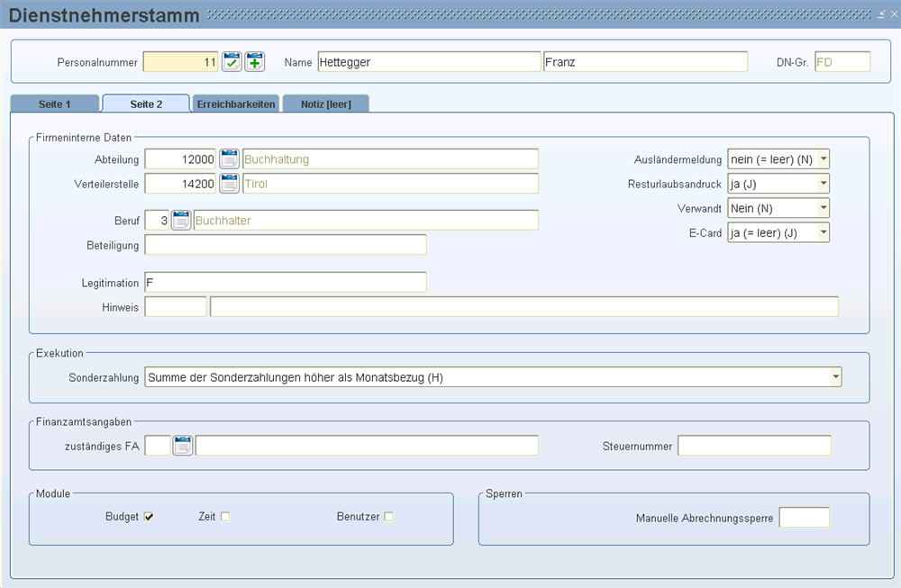Click the Beruf name field Buchhalter
This screenshot has height=588, width=901.
366,221
